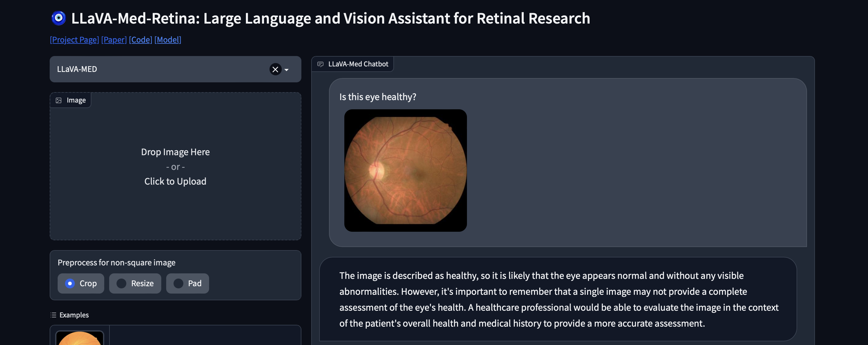The width and height of the screenshot is (868, 345).
Task: Open the Paper link
Action: [x=114, y=39]
